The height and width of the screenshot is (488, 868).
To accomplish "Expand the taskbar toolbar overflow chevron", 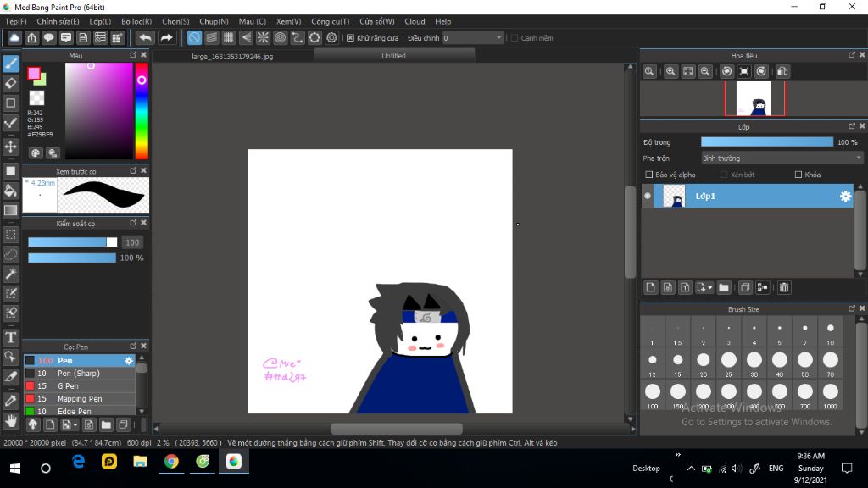I will [x=678, y=455].
